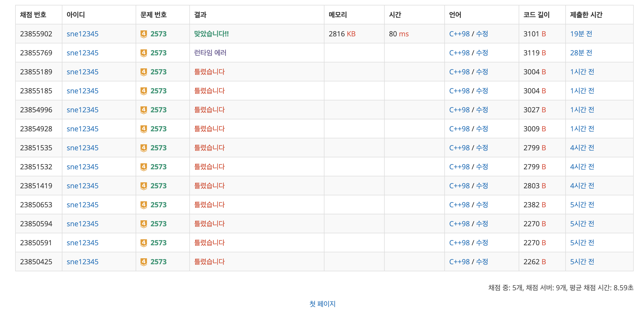The width and height of the screenshot is (644, 312).
Task: Click tier badge for submission 23850425
Action: pos(144,262)
